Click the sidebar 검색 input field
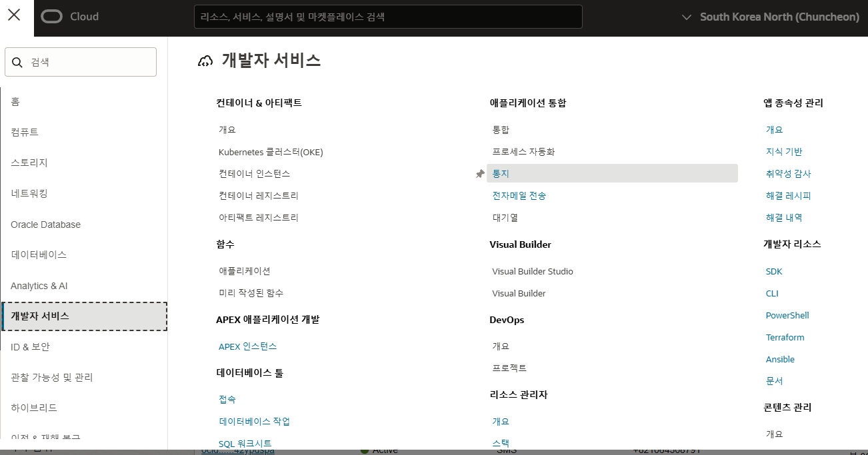 coord(81,62)
